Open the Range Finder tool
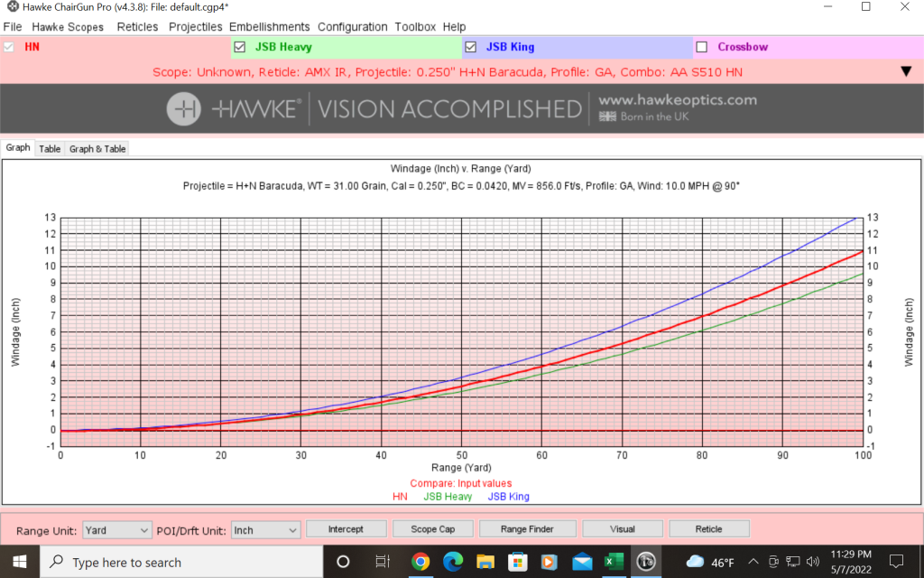 point(527,529)
